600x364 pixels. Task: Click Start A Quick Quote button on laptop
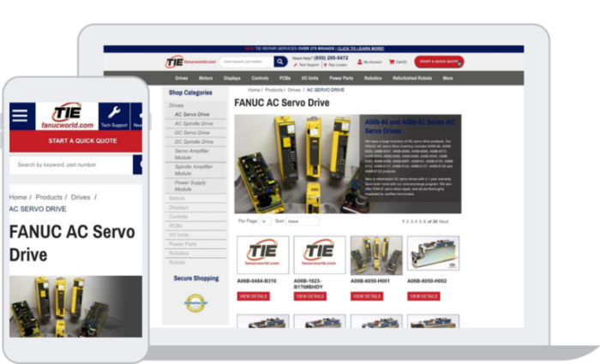pos(439,62)
